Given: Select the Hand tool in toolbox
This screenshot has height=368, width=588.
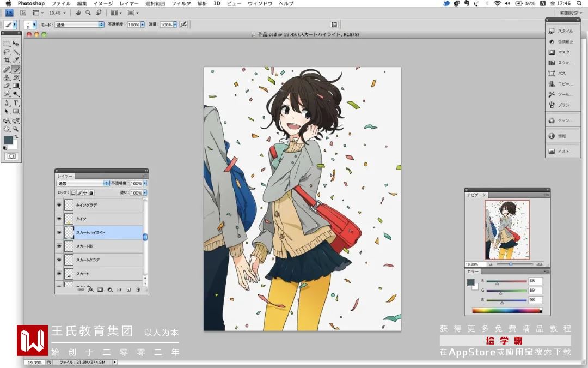Looking at the screenshot, I should 7,129.
